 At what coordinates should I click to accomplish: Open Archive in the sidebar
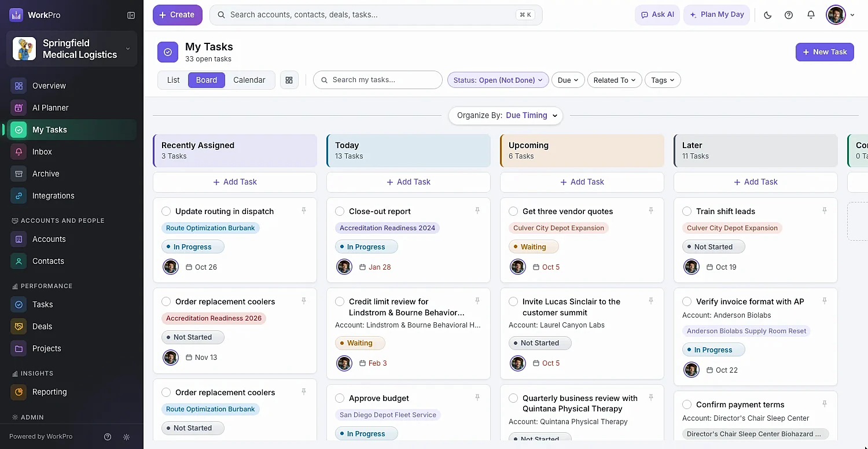point(72,174)
